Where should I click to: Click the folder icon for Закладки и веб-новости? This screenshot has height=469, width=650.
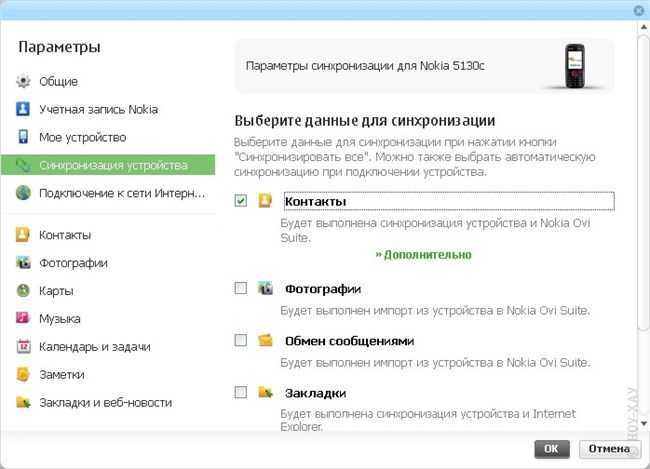click(x=23, y=402)
